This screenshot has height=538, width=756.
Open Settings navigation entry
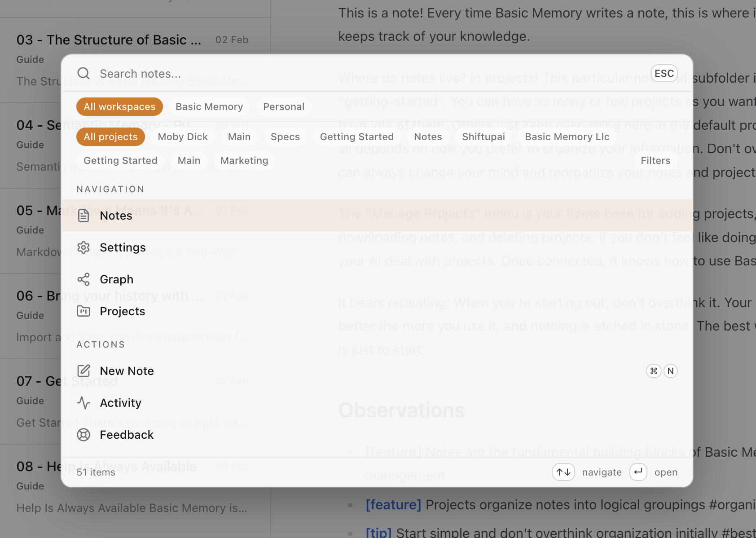click(377, 247)
